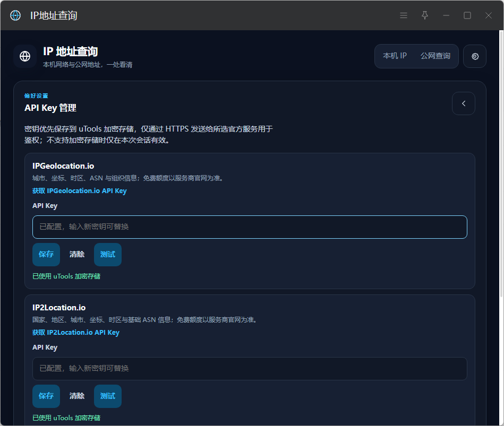Pin the window with the pin icon
Screen dimensions: 504x426
(x=425, y=15)
